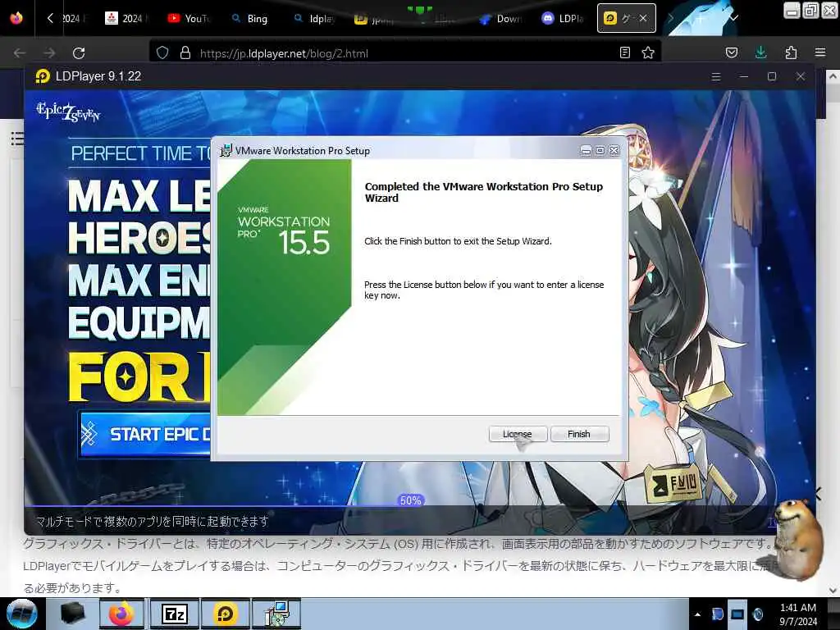Open Firefox from the taskbar
This screenshot has width=840, height=630.
pos(122,614)
